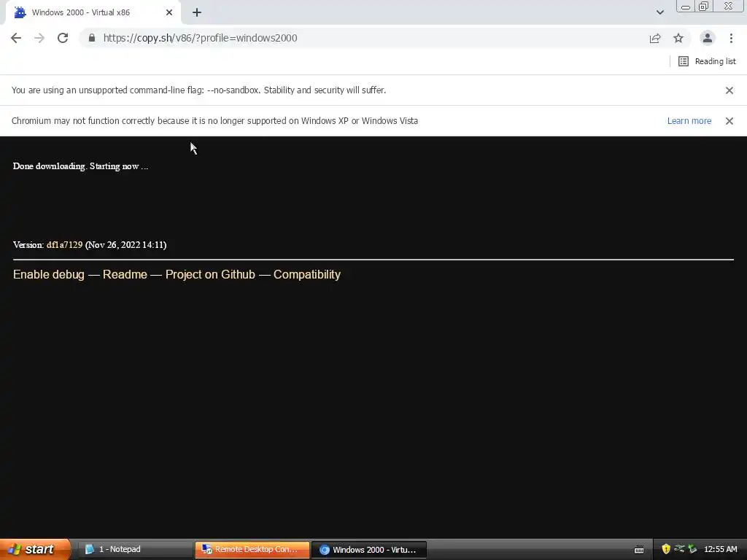This screenshot has height=560, width=747.
Task: View site info via the padlock icon
Action: click(92, 38)
